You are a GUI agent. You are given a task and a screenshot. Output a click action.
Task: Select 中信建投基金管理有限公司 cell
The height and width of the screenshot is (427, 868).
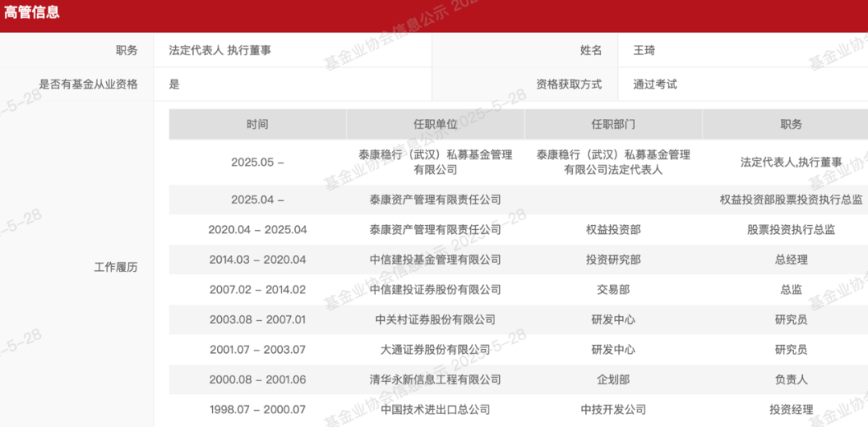click(435, 260)
